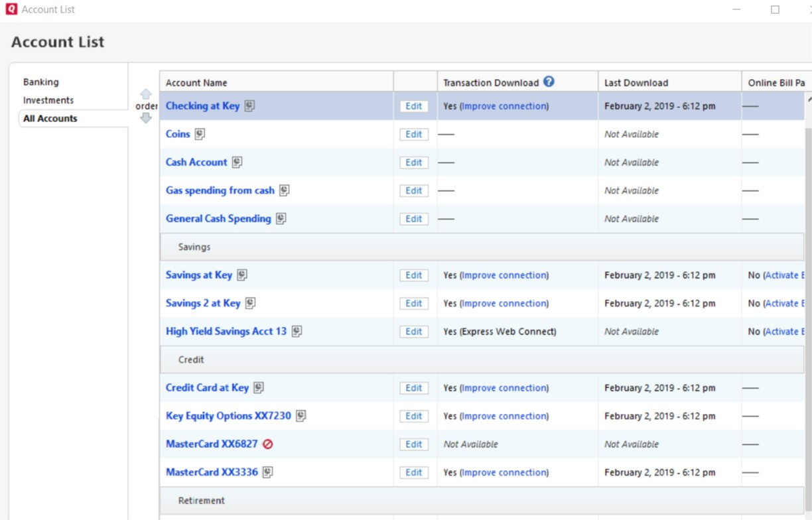This screenshot has width=812, height=520.
Task: Click register icon next to Credit Card at Key
Action: coord(259,388)
